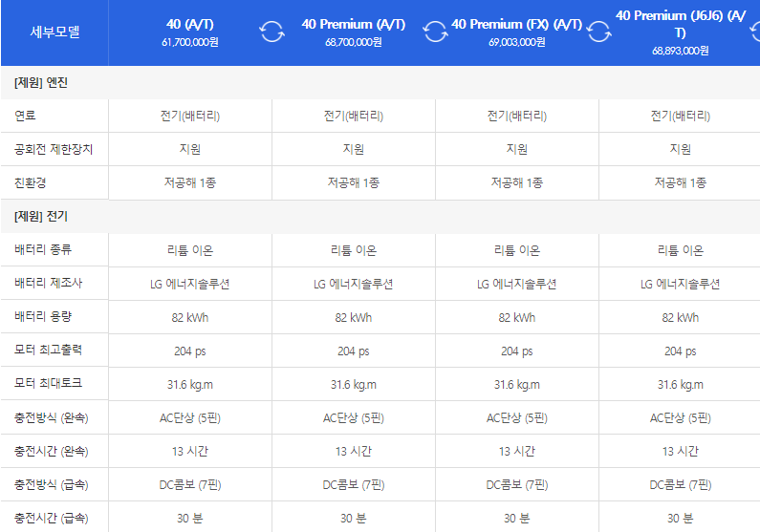Click 저공해 1종 in the 40 Premium (FX) column

click(x=516, y=182)
